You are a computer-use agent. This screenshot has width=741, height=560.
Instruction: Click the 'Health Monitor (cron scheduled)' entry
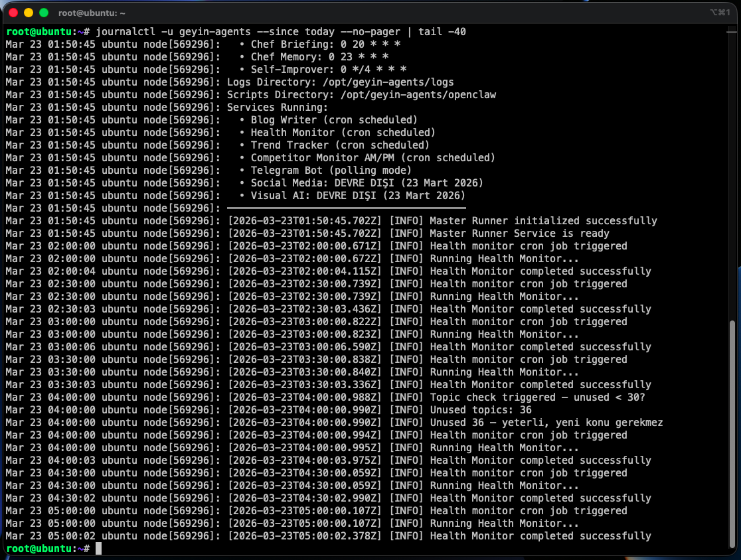pos(343,132)
